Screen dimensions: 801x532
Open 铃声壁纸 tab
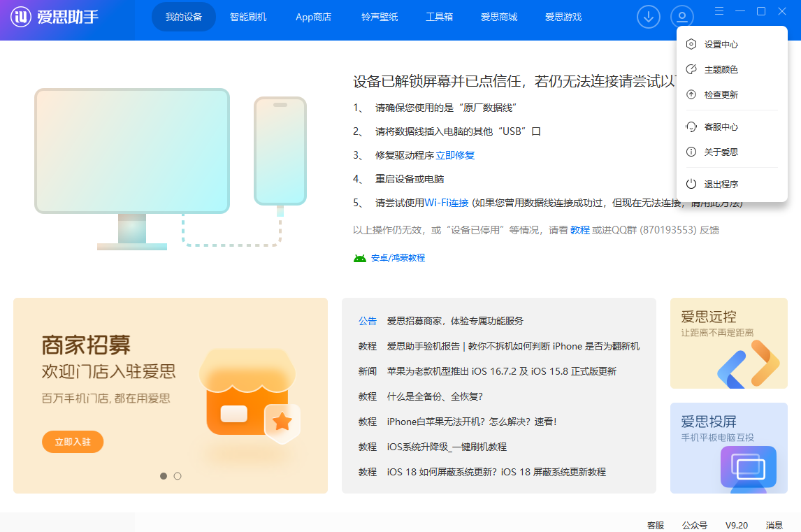click(380, 17)
